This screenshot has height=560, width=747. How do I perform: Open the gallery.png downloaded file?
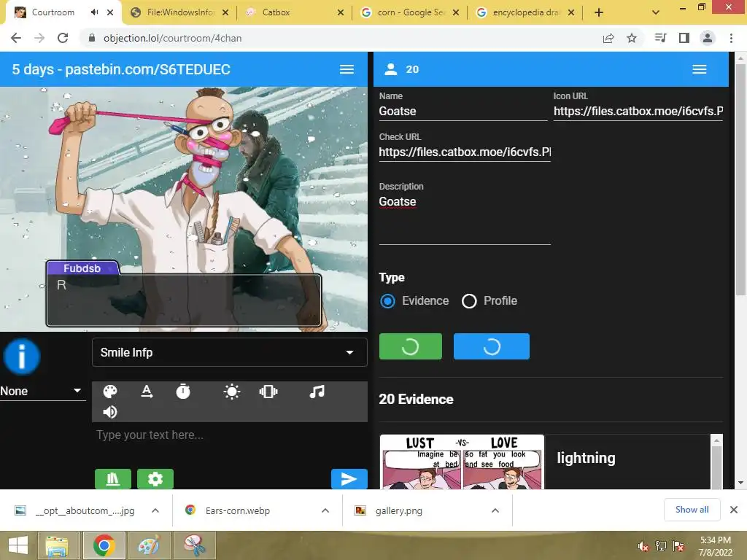click(x=399, y=510)
